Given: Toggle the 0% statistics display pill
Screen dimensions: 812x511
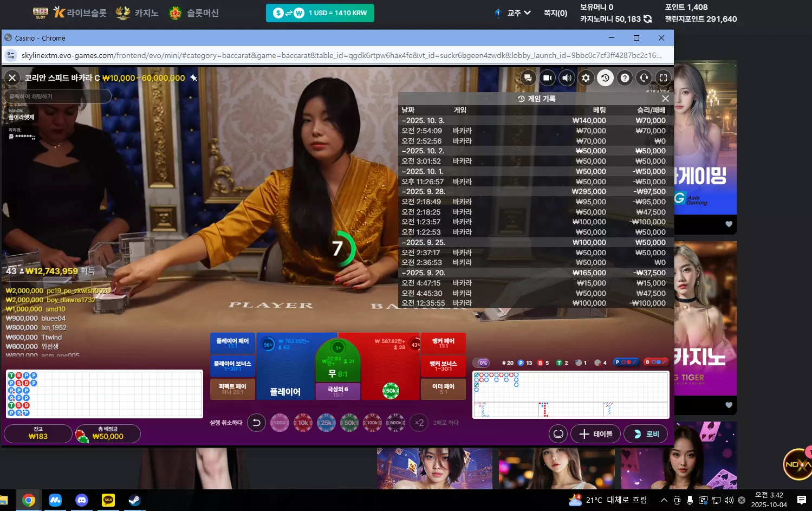Looking at the screenshot, I should (482, 363).
